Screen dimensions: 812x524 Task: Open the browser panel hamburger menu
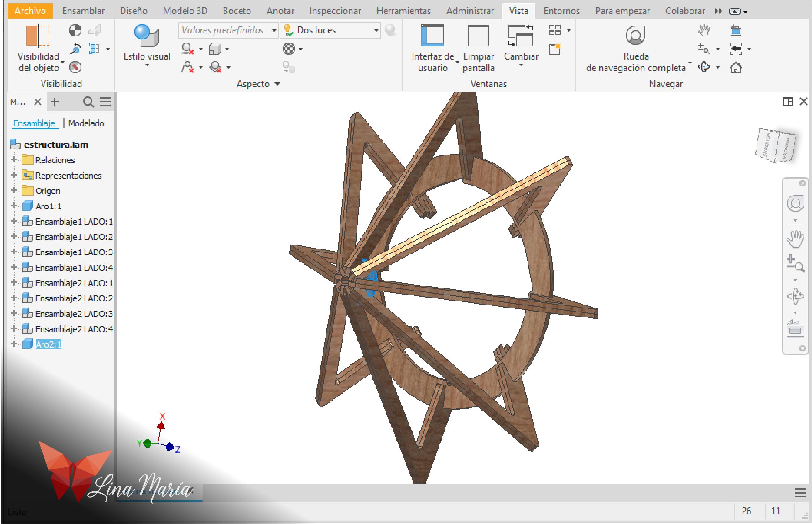click(105, 102)
